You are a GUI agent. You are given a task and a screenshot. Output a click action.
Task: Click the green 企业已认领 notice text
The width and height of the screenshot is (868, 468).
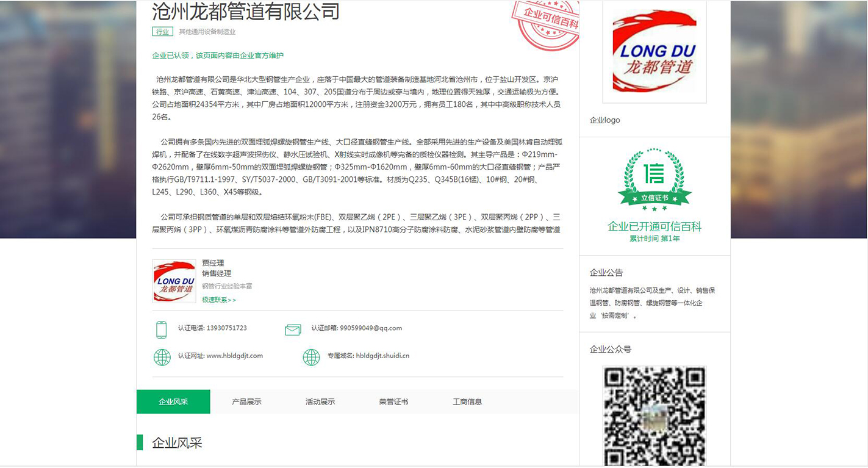(x=218, y=56)
